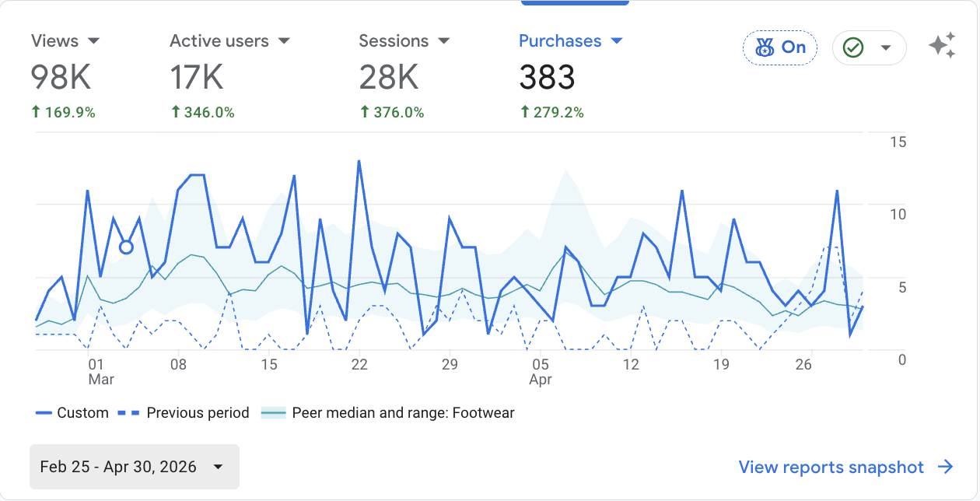The height and width of the screenshot is (501, 980).
Task: Click the green up arrow under Purchases
Action: (x=524, y=112)
